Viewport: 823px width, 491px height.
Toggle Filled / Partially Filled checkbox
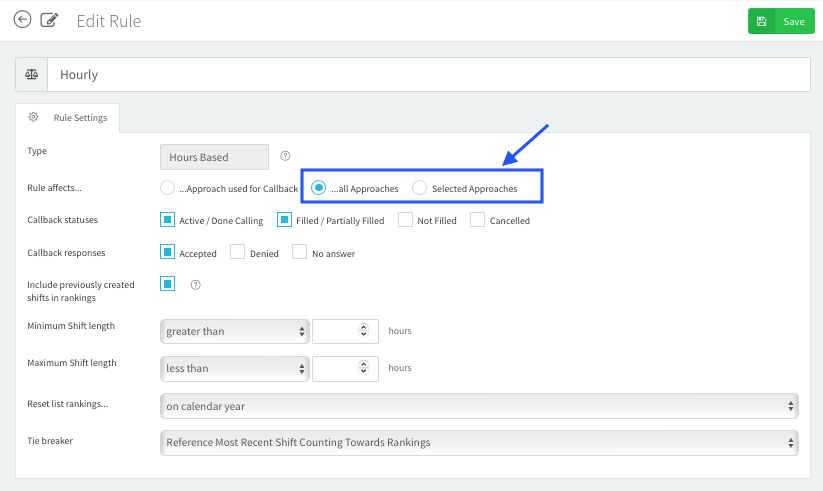284,220
